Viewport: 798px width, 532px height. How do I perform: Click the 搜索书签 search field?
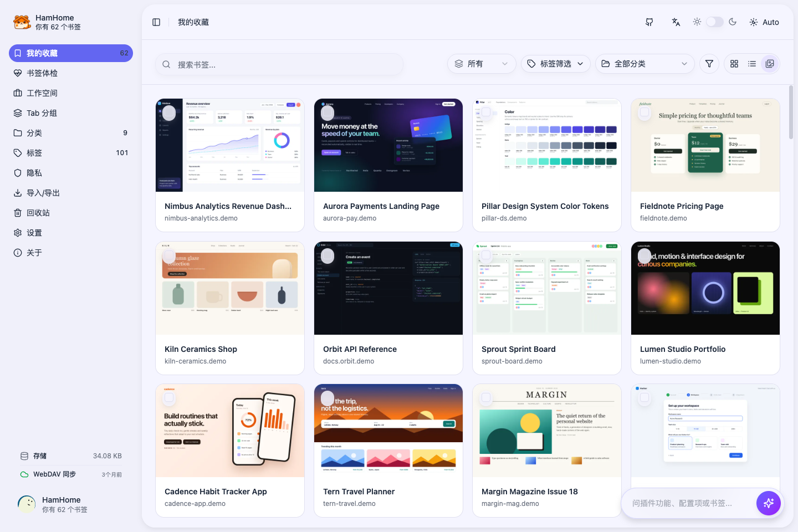click(x=279, y=64)
